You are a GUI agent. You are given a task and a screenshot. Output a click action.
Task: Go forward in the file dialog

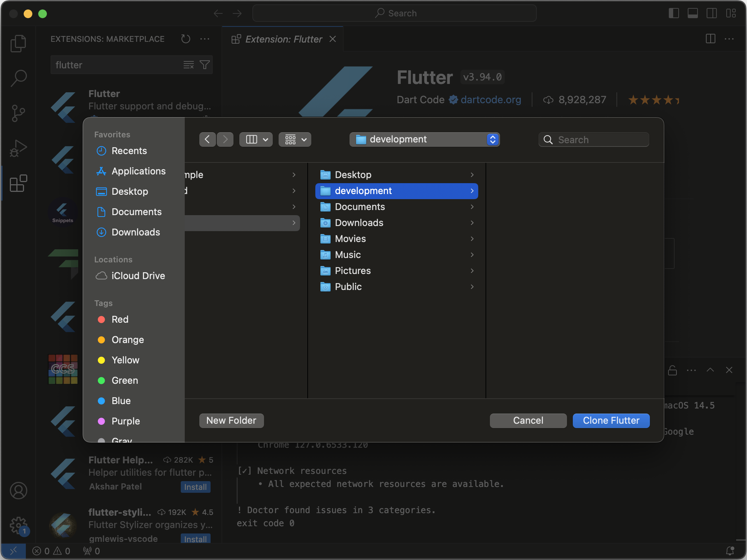(x=225, y=140)
